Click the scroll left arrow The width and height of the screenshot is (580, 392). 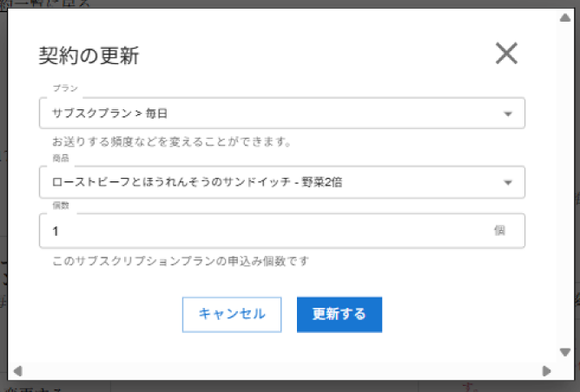pyautogui.click(x=16, y=371)
